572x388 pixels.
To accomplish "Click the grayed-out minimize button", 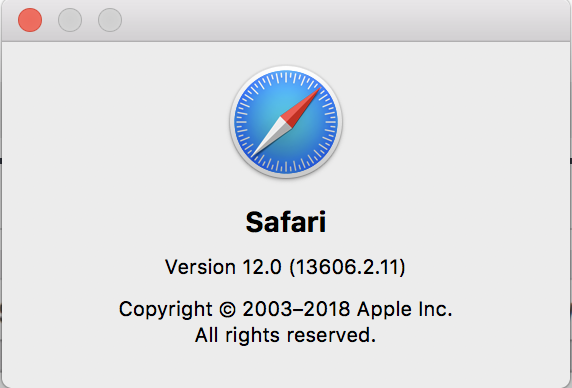I will (x=70, y=20).
